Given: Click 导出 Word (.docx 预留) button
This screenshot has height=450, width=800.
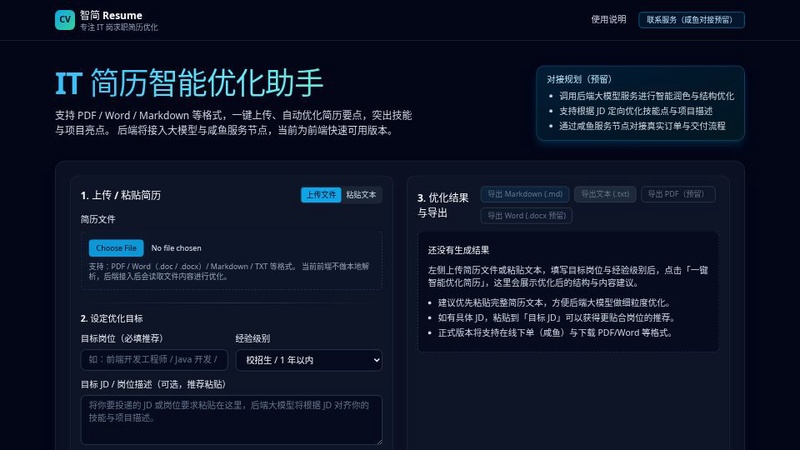Looking at the screenshot, I should coord(527,216).
